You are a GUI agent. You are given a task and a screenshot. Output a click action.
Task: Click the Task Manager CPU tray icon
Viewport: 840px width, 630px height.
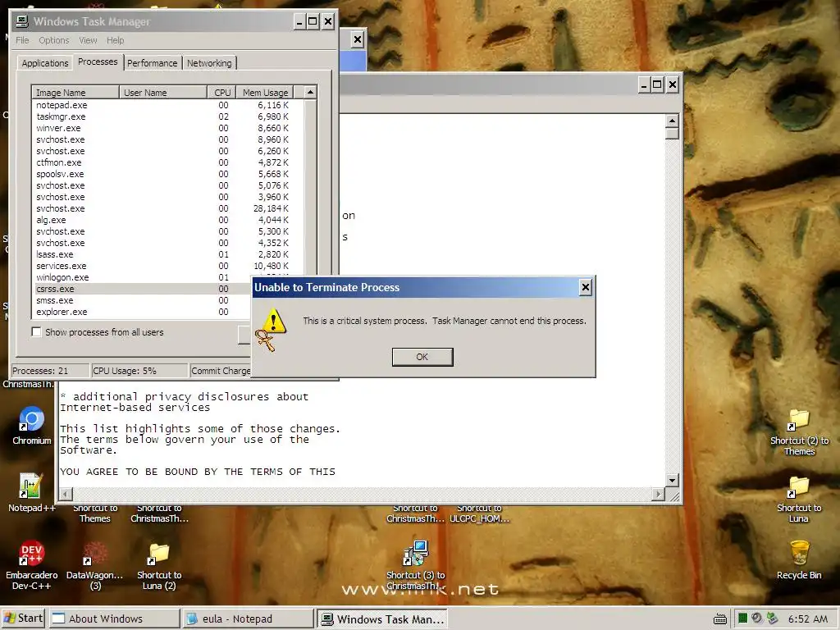742,619
